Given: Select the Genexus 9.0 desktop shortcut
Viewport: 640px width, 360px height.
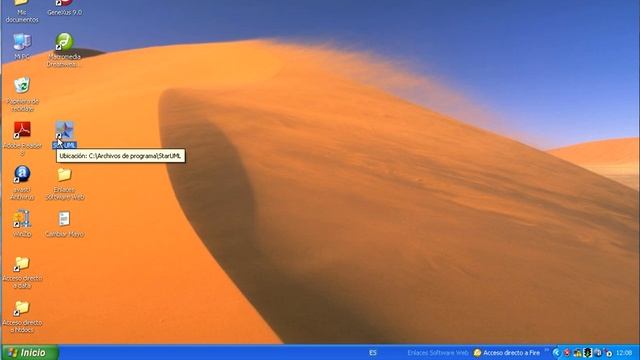Looking at the screenshot, I should coord(64,8).
